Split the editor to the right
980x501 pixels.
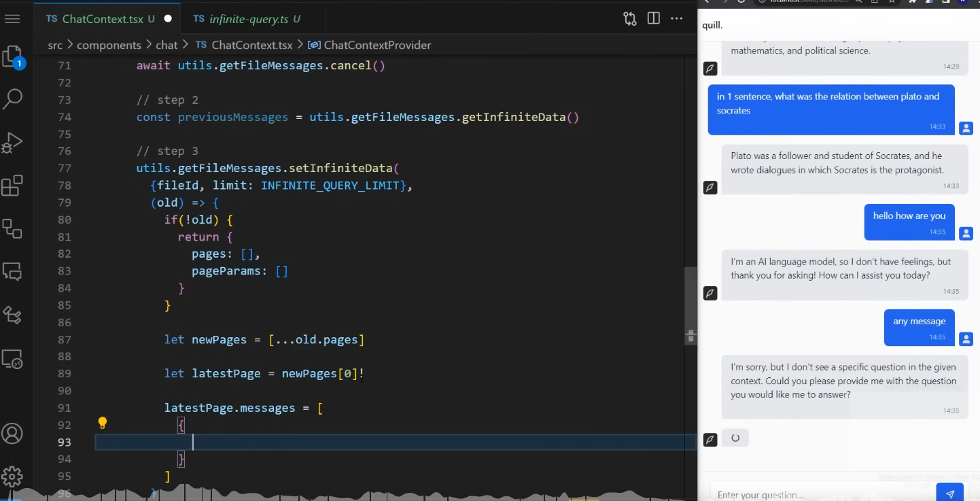653,19
